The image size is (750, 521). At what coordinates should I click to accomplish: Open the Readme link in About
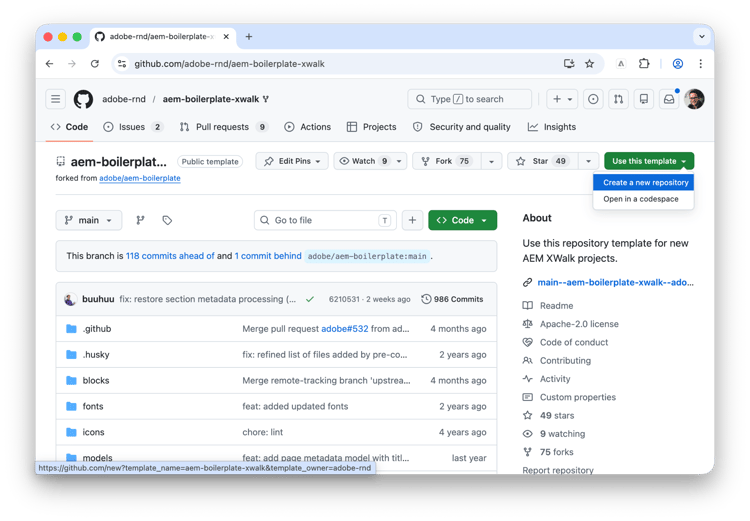[x=556, y=306]
